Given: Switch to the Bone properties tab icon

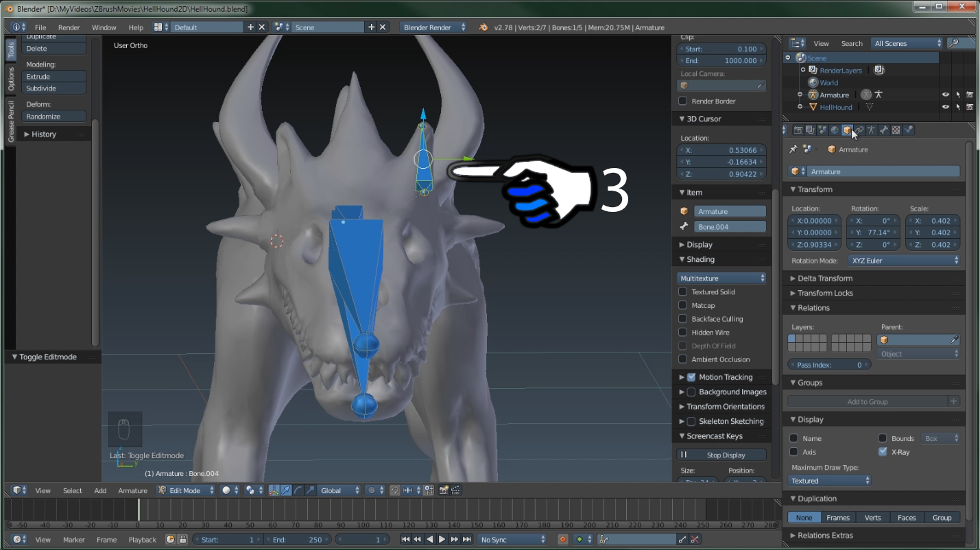Looking at the screenshot, I should click(884, 130).
